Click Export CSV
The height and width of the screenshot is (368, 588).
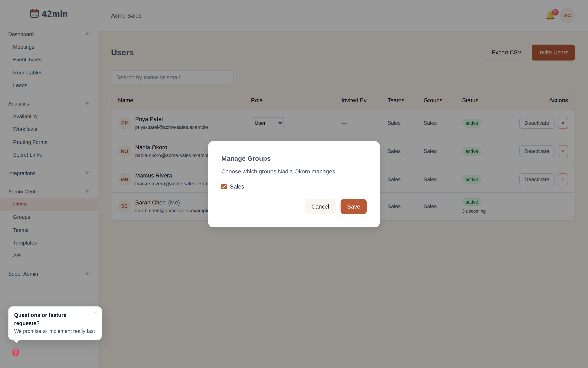pyautogui.click(x=506, y=53)
